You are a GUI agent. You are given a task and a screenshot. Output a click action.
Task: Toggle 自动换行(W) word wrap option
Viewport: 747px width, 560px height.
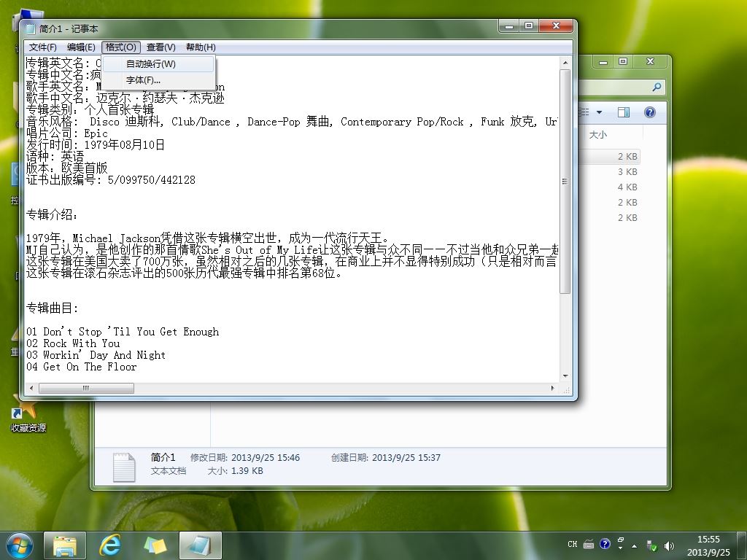[x=158, y=64]
